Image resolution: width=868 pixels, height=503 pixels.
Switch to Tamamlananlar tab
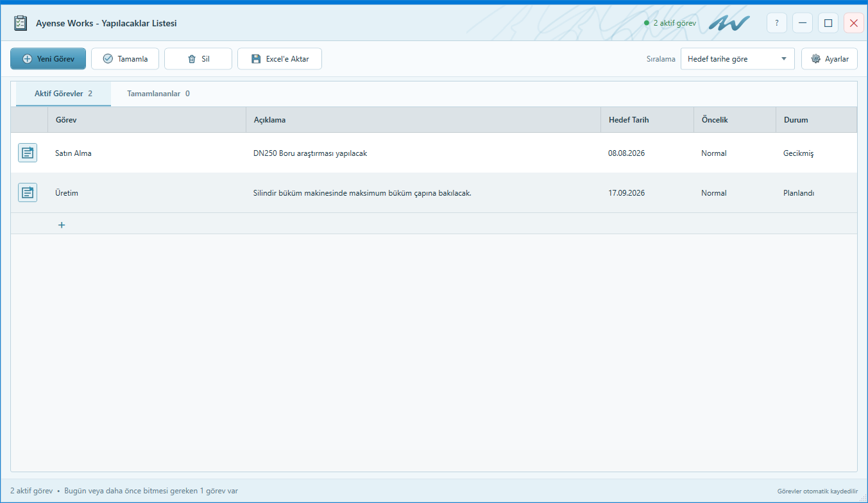pos(158,94)
